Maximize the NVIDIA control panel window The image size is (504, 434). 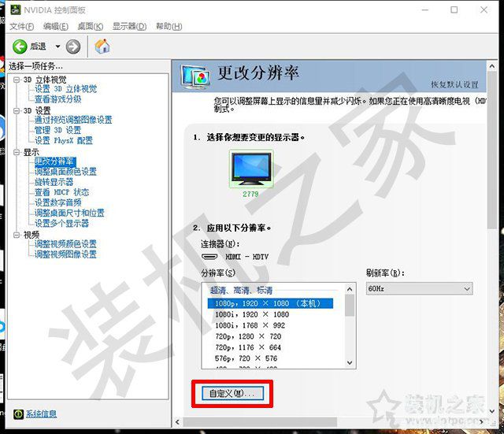click(454, 10)
